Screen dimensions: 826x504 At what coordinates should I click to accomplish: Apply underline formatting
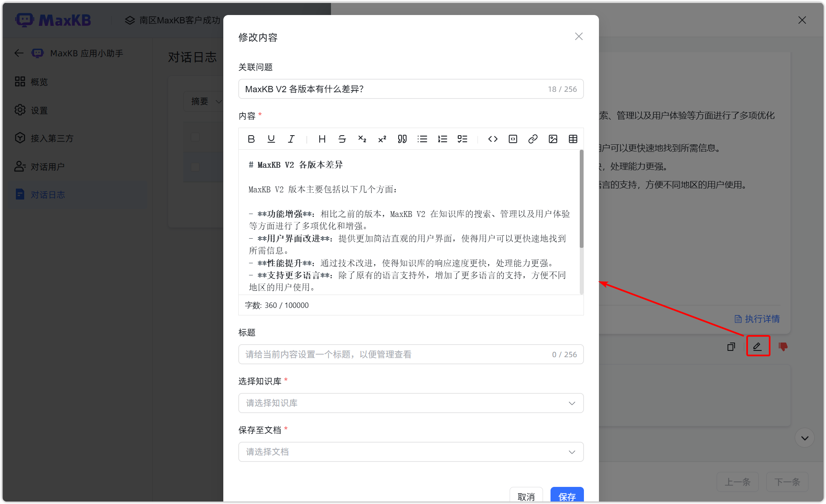(271, 139)
